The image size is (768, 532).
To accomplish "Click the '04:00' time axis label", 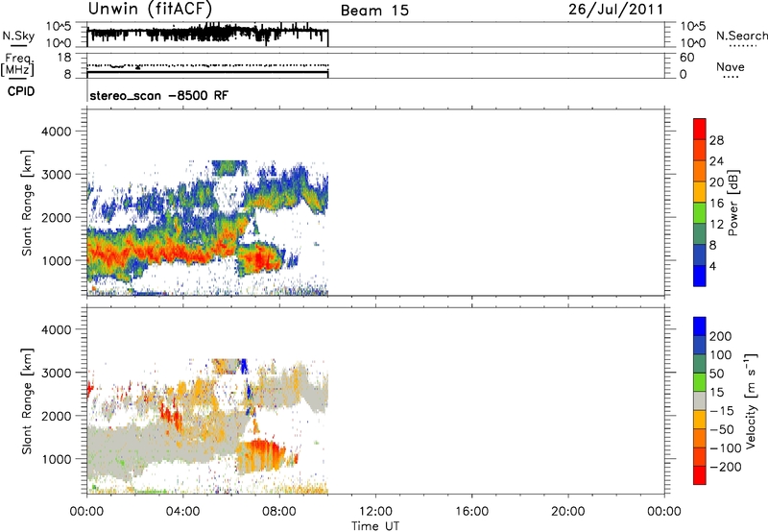I will pyautogui.click(x=182, y=512).
